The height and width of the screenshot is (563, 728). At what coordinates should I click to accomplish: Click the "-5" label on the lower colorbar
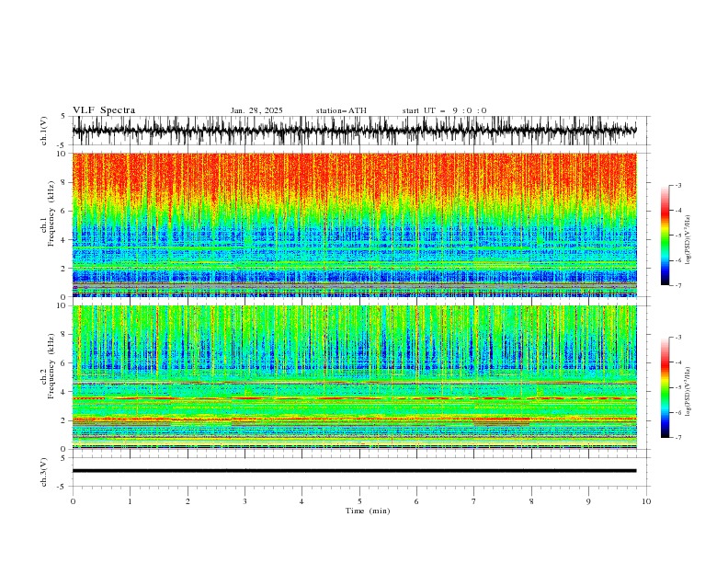click(677, 387)
